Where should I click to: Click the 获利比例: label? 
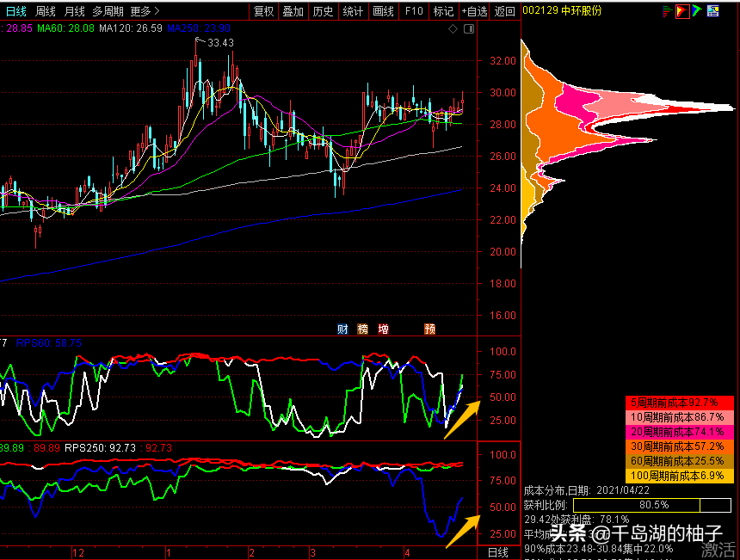coord(545,505)
